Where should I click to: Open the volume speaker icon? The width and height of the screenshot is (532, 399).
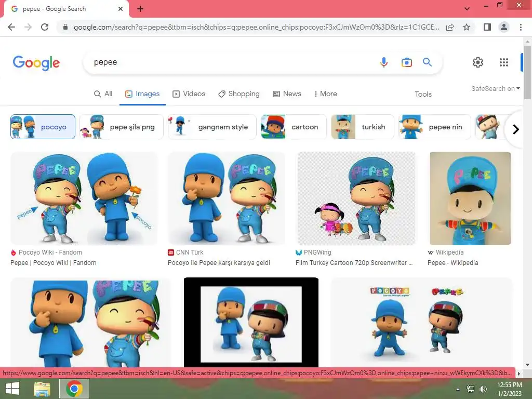tap(483, 389)
